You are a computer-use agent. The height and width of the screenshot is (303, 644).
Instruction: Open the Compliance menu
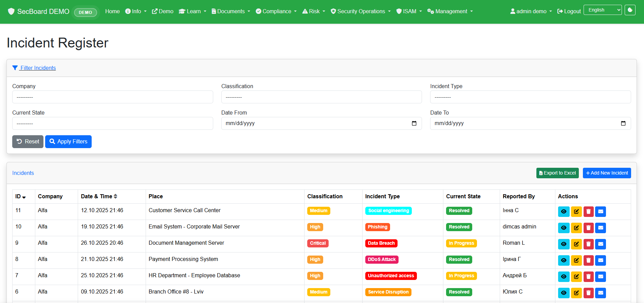tap(276, 12)
